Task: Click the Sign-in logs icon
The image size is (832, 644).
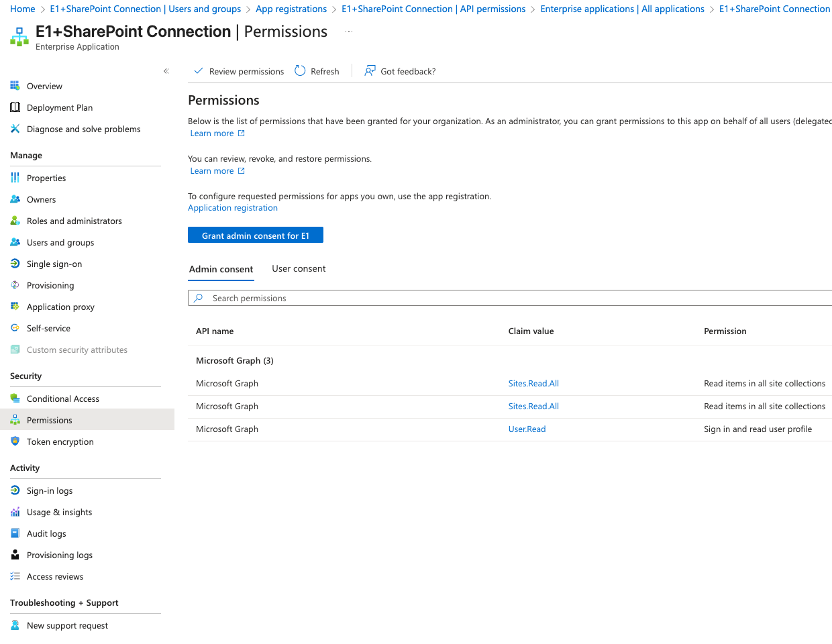Action: [x=15, y=490]
